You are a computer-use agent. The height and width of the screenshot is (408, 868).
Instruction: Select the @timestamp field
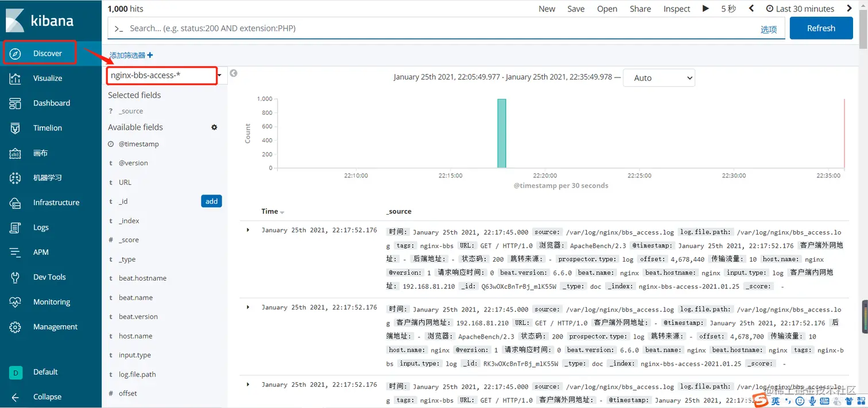(139, 144)
